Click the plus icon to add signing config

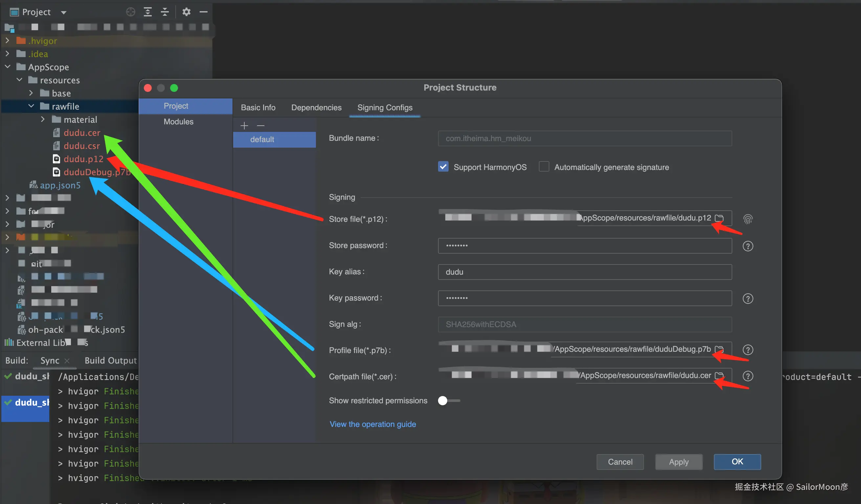coord(244,126)
